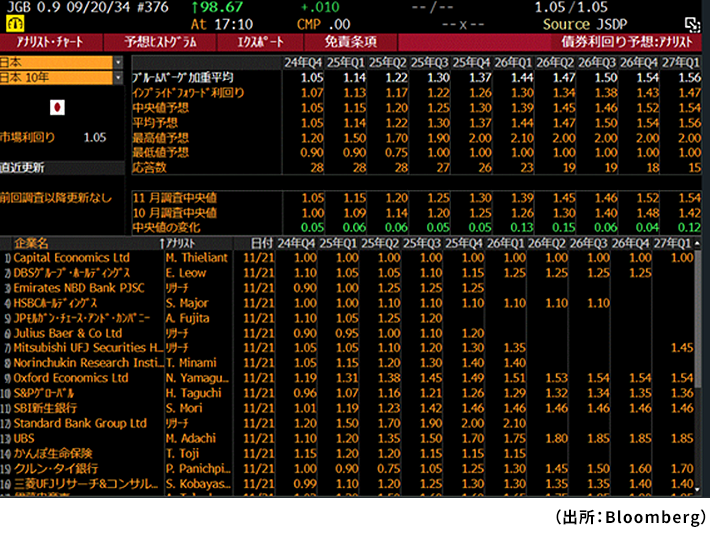Screen dimensions: 710x538
Task: Open the 日本 country dropdown arrow
Action: [118, 62]
